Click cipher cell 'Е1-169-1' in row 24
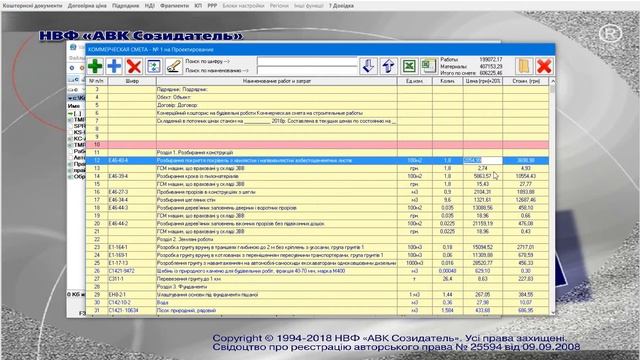The height and width of the screenshot is (360, 640). (x=132, y=255)
